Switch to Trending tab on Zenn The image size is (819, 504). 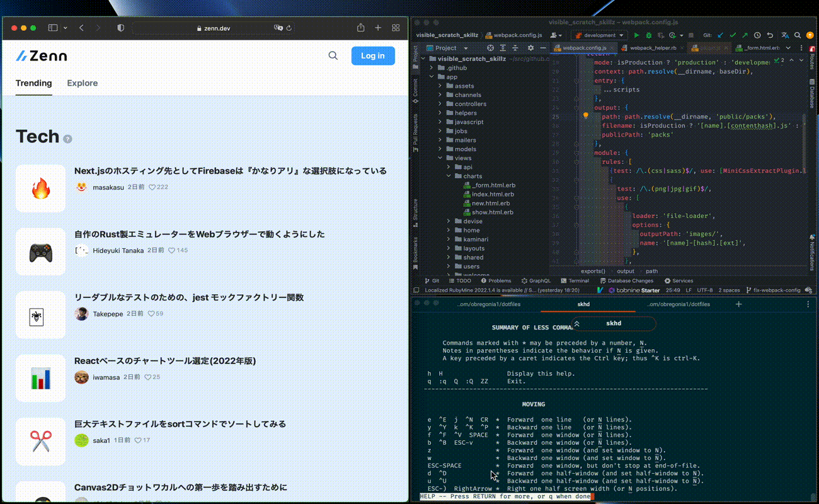pyautogui.click(x=34, y=83)
